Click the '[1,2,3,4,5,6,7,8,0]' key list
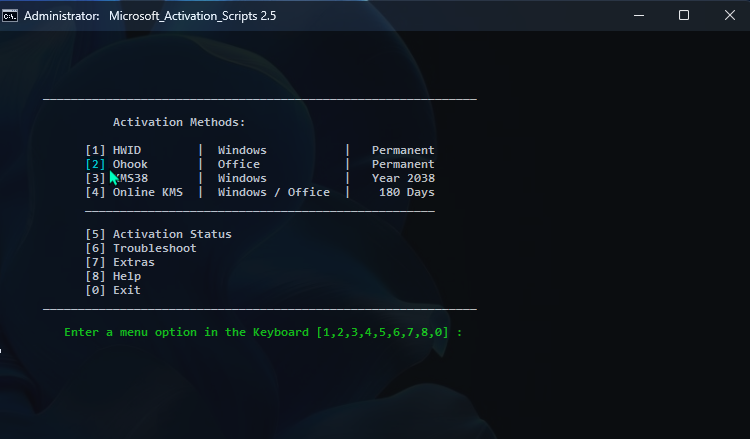 click(x=382, y=332)
